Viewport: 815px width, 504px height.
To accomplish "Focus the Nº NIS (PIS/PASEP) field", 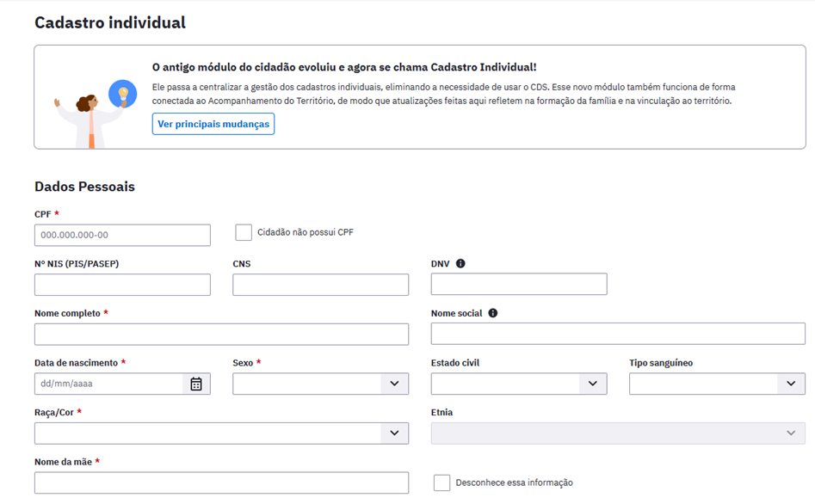I will point(123,285).
